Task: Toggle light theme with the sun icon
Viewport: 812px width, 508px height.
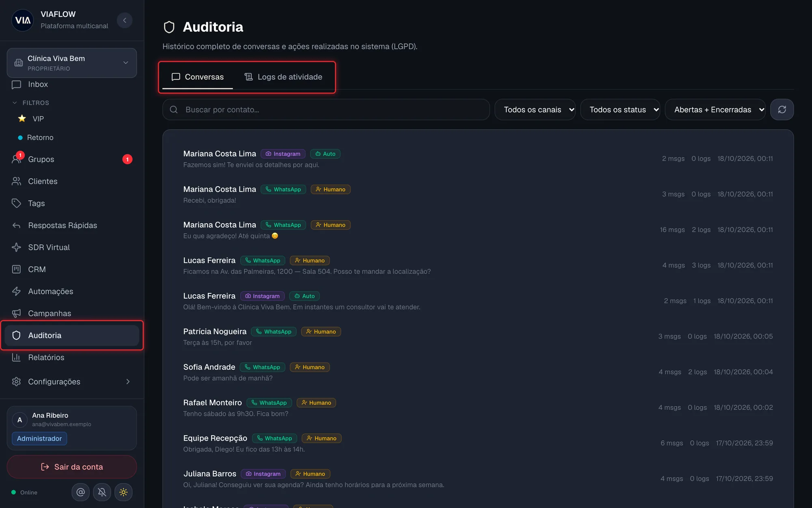Action: coord(123,492)
